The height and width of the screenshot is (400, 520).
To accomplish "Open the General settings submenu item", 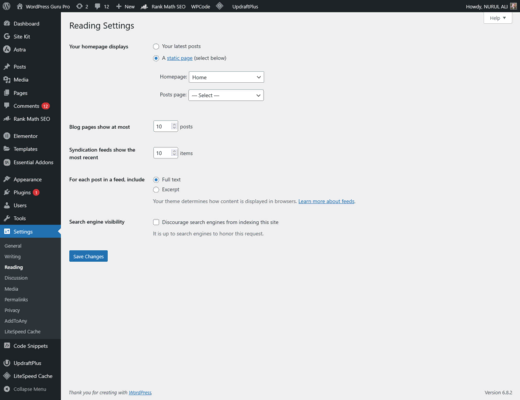I will [x=13, y=246].
